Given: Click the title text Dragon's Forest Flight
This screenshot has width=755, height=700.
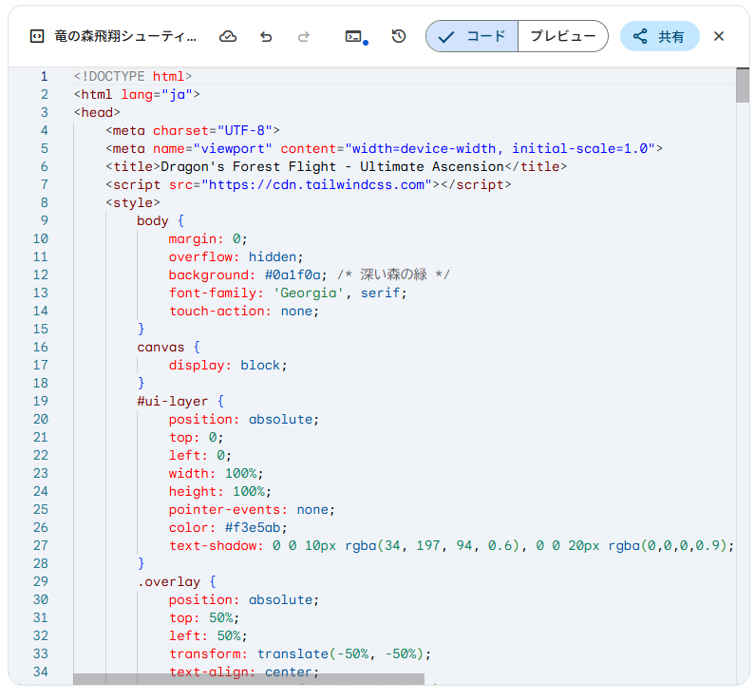Looking at the screenshot, I should pyautogui.click(x=249, y=166).
